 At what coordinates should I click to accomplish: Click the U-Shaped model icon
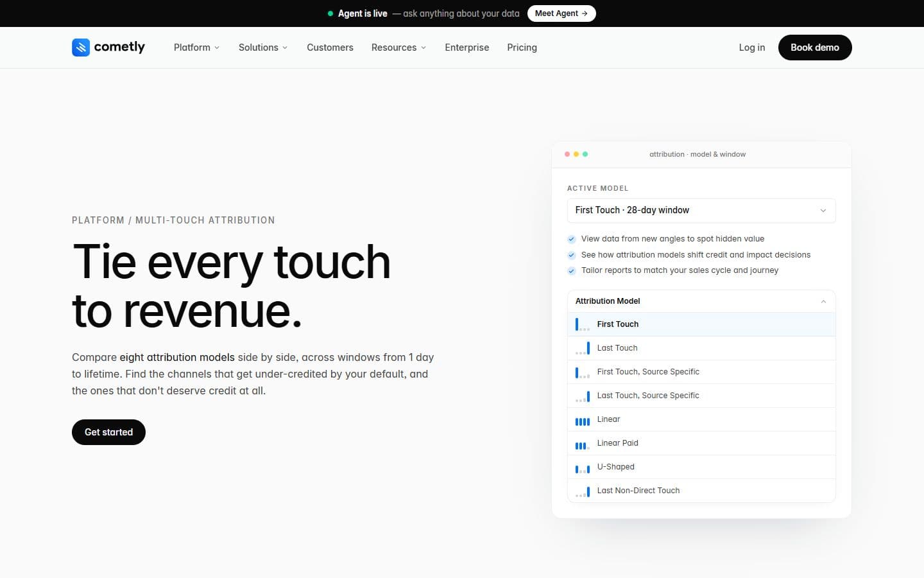583,469
